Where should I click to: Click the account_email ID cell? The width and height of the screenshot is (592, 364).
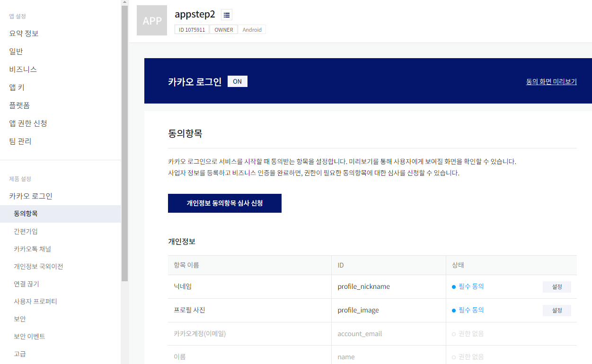click(x=389, y=334)
